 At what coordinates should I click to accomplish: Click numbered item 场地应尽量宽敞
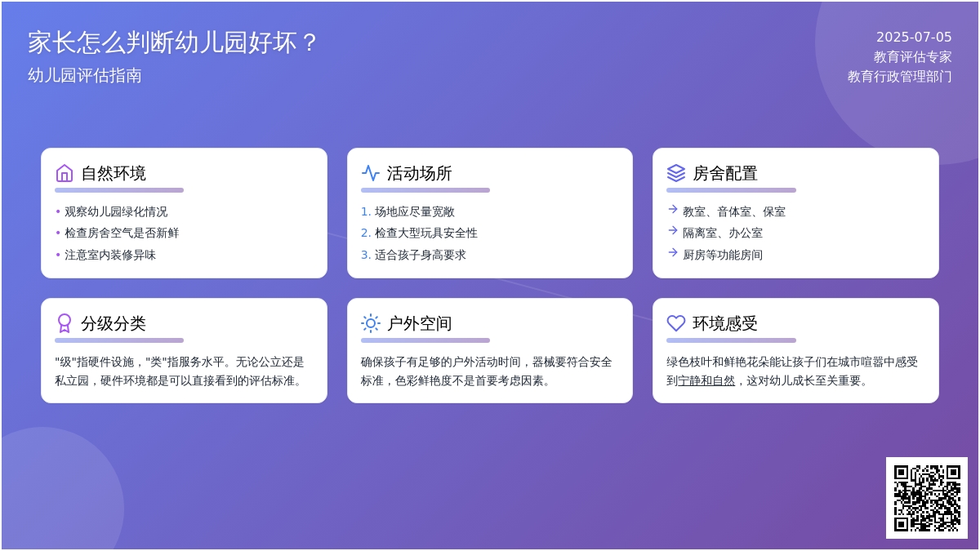[415, 211]
